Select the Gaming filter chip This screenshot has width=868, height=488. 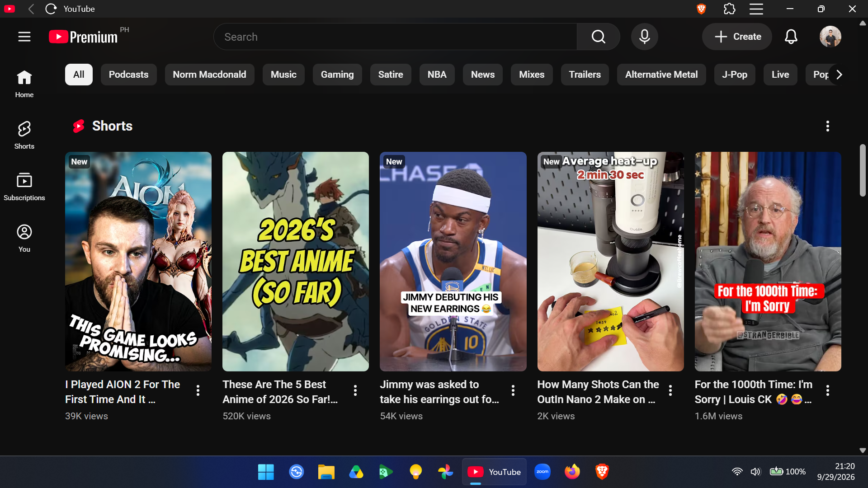(x=337, y=75)
